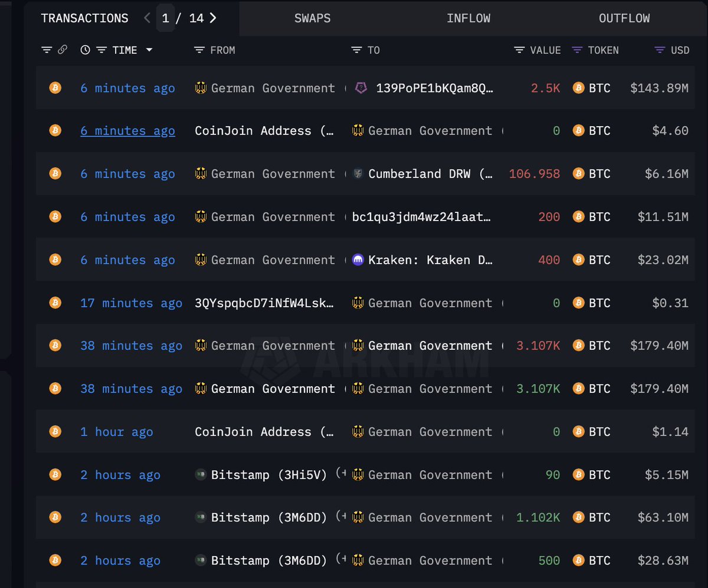Select the TRANSACTIONS tab

84,18
